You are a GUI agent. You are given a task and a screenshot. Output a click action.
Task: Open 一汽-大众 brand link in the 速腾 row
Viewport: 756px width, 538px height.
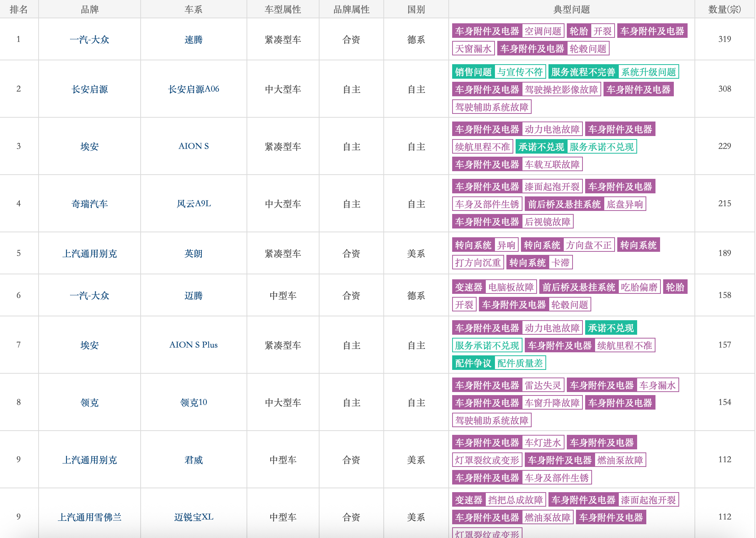coord(89,39)
